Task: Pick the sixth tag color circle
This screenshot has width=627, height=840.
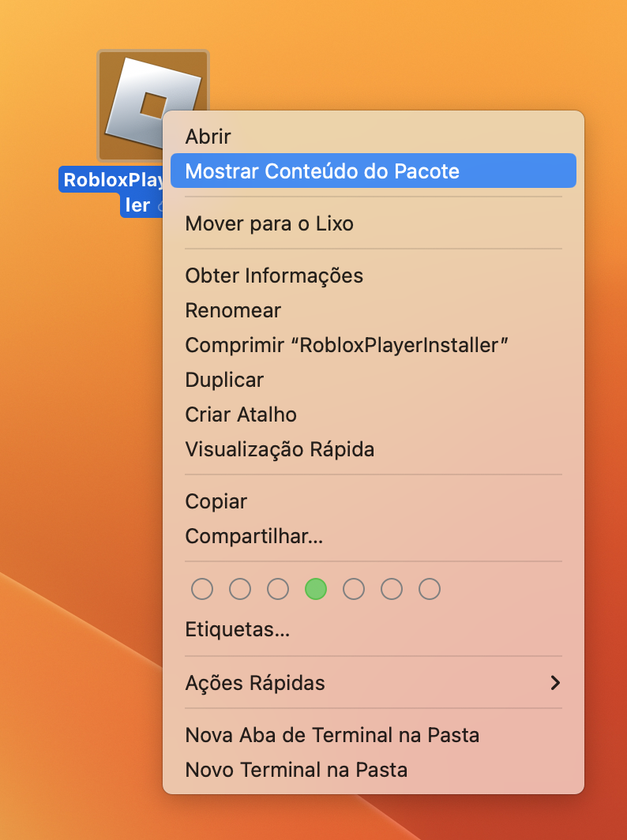Action: [x=392, y=589]
